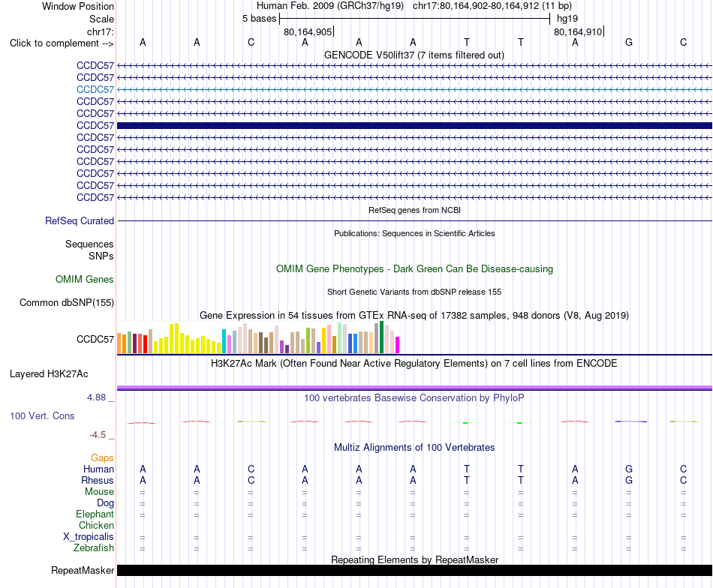Click the 'chr17:80,164,902-80,164,912 (11 bp)' position text
Screen dimensions: 713x588
point(492,6)
